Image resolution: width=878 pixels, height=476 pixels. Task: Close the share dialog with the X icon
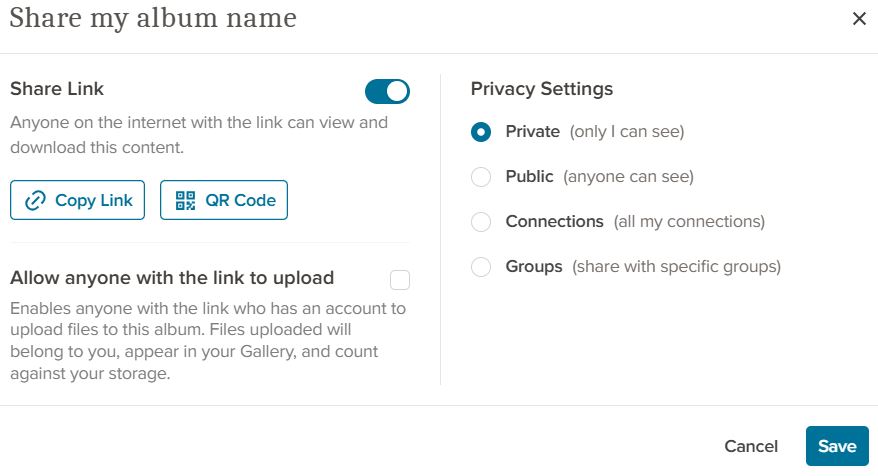[859, 18]
